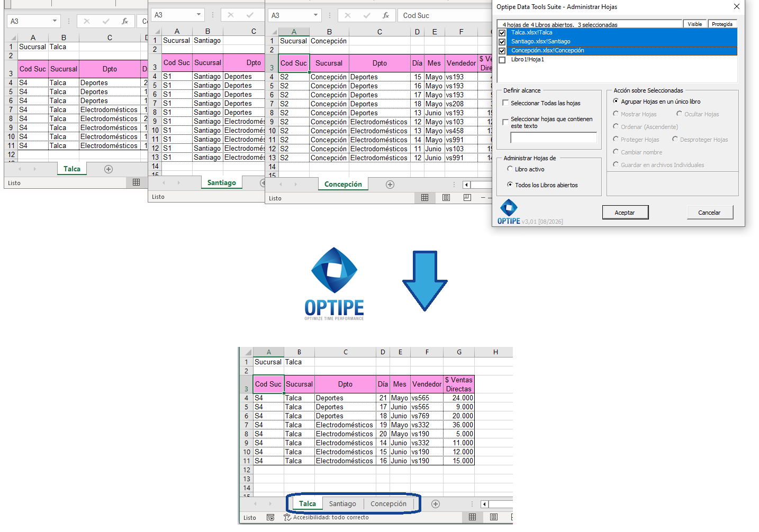Select the Cambiar nombre radio option
The image size is (759, 532).
pos(616,152)
